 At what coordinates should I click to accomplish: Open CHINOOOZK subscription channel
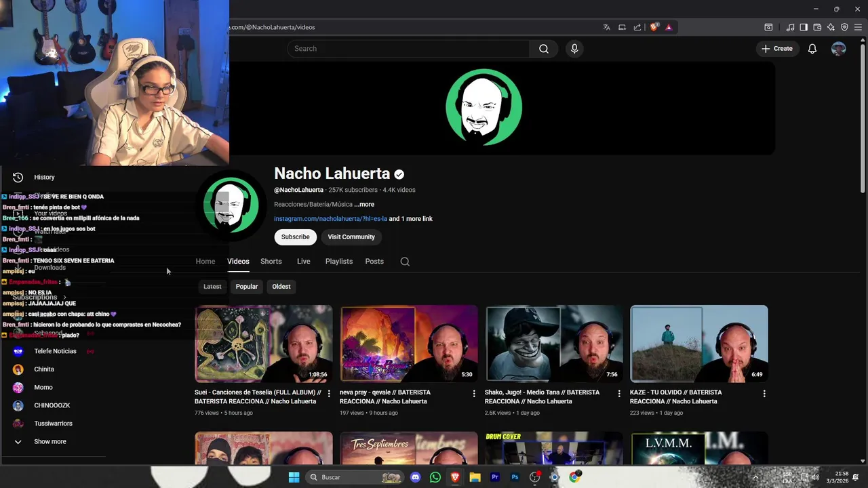[52, 405]
